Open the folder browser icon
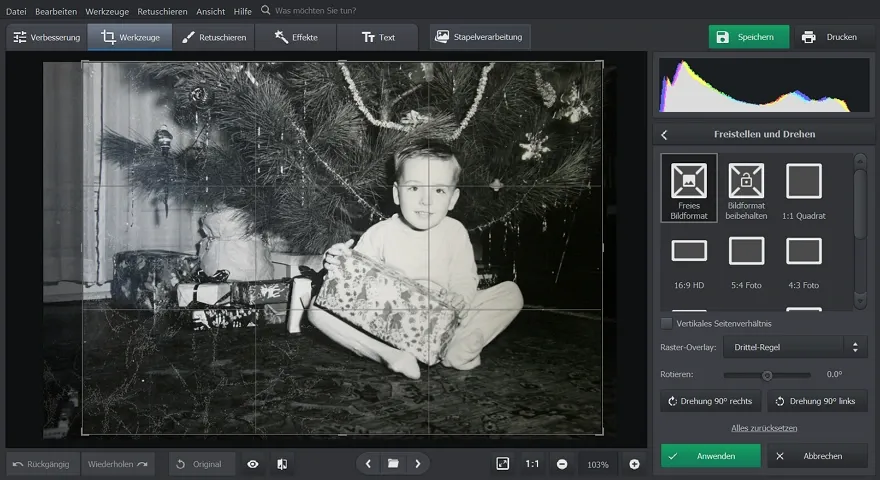The height and width of the screenshot is (480, 880). [393, 464]
